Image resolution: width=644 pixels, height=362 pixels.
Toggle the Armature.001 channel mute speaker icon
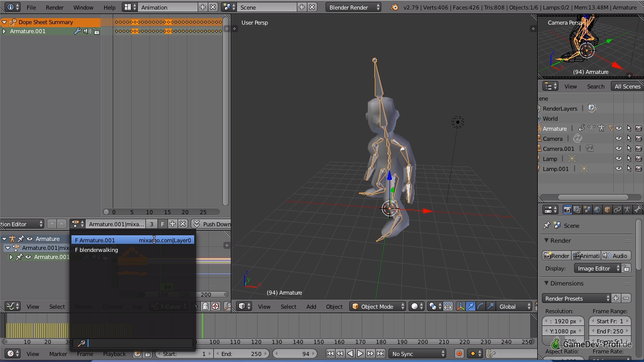87,31
